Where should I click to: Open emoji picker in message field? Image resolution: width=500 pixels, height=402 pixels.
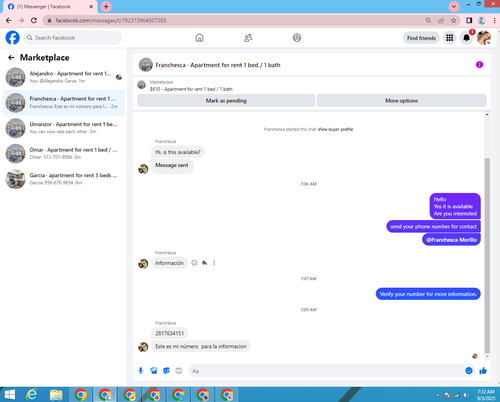click(469, 371)
